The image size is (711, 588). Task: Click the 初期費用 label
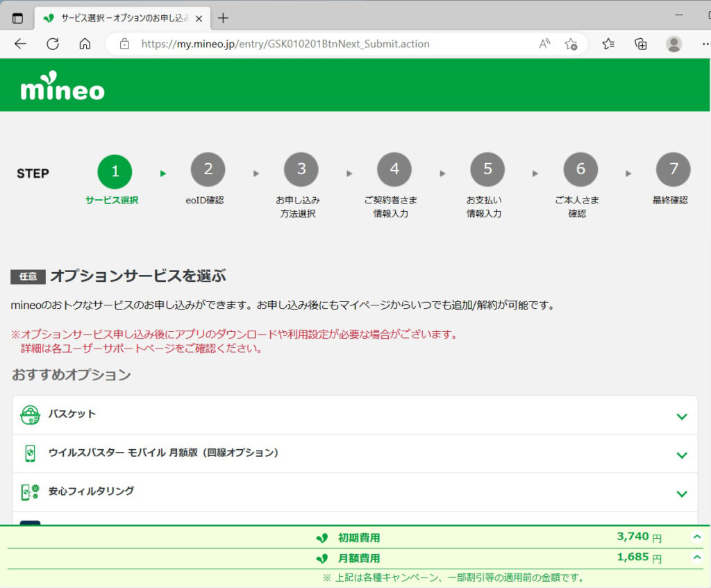tap(359, 538)
